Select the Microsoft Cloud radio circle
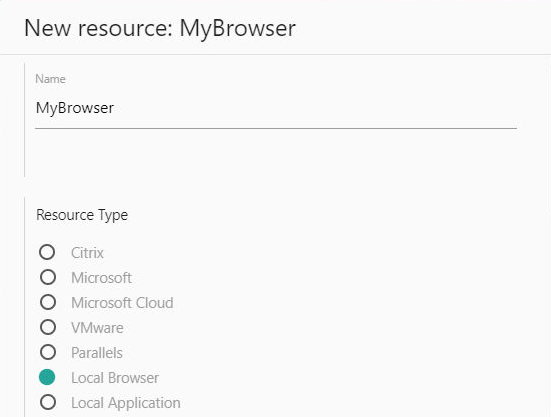 (48, 302)
